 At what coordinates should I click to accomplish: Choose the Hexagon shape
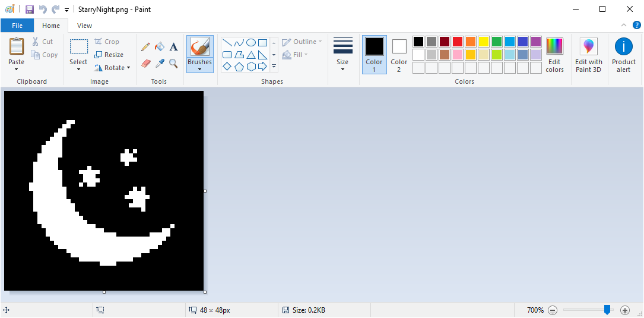(251, 67)
